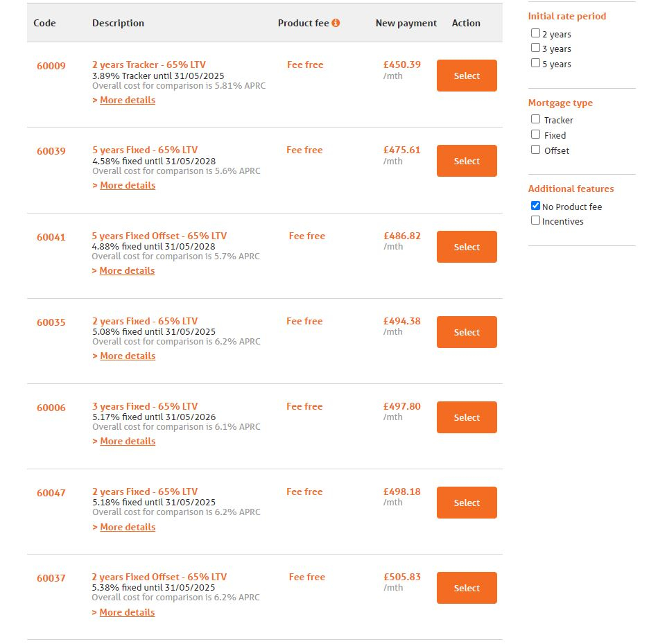Enable the Tracker mortgage type filter
Screen dimensions: 667x644
click(x=535, y=119)
